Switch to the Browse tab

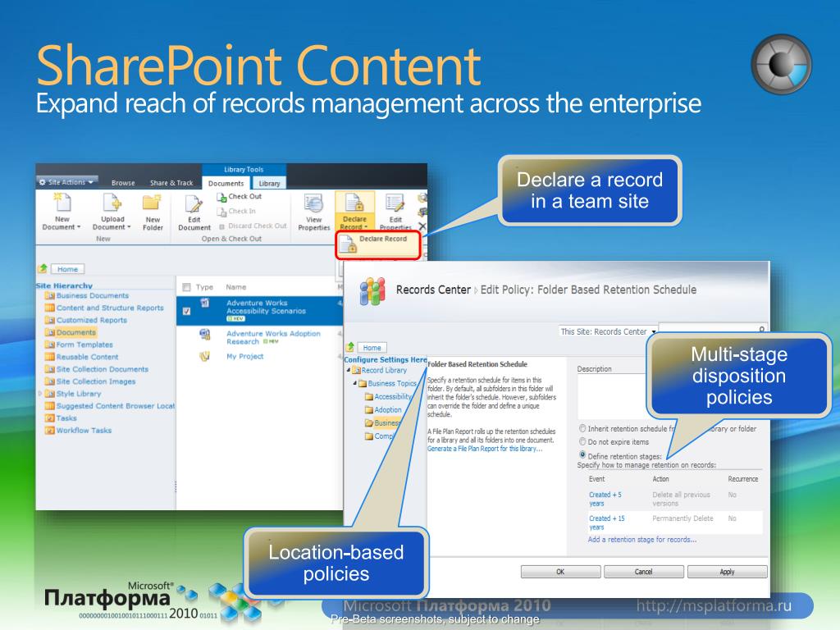point(123,183)
